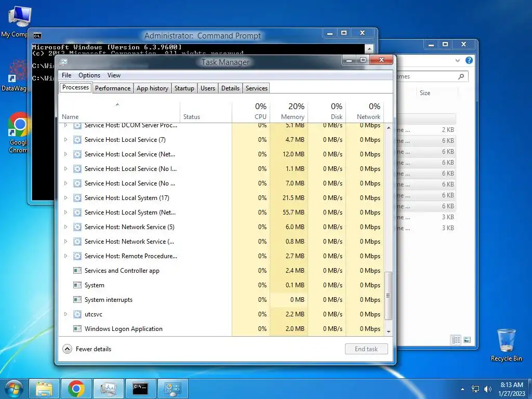Open the Start menu orb
Viewport: 532px width, 399px height.
click(14, 389)
